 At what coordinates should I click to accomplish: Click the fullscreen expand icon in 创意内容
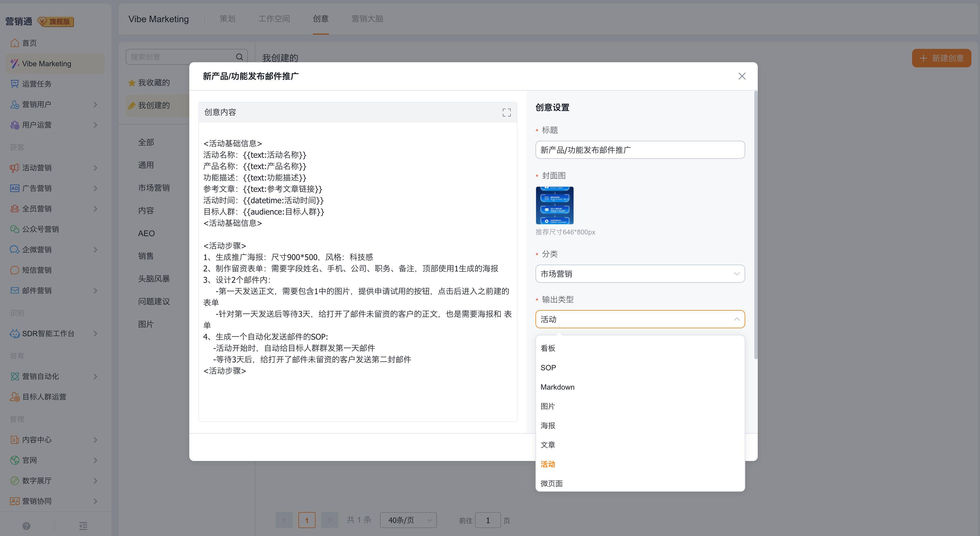point(506,112)
